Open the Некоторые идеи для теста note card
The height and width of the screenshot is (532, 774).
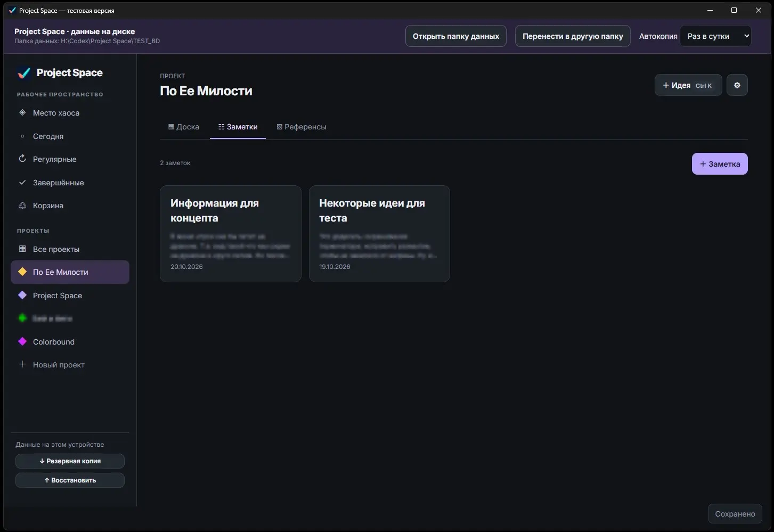point(379,234)
